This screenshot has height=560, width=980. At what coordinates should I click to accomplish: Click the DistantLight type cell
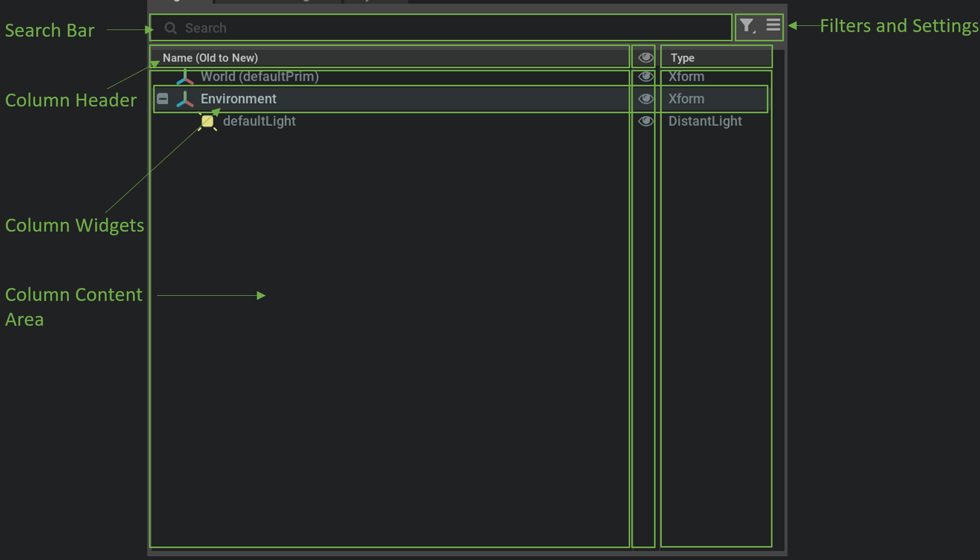tap(705, 121)
